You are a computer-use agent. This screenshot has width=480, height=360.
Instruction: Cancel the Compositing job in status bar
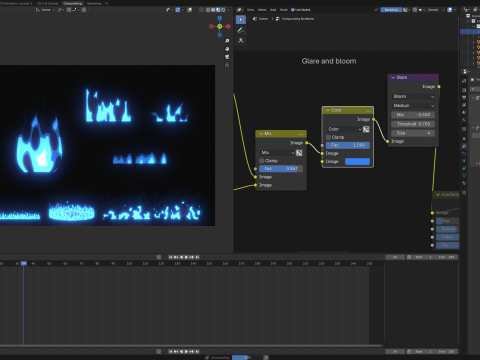(266, 357)
